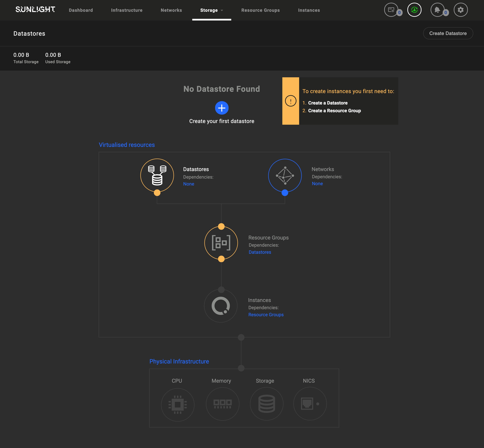Click the Memory modules icon
The image size is (484, 448).
pos(222,404)
